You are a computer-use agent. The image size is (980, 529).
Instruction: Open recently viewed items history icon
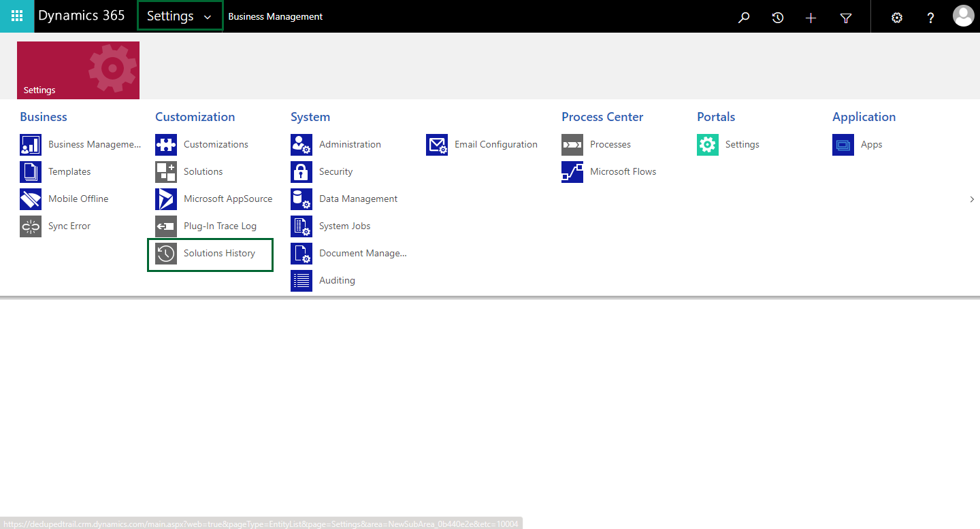click(x=778, y=18)
